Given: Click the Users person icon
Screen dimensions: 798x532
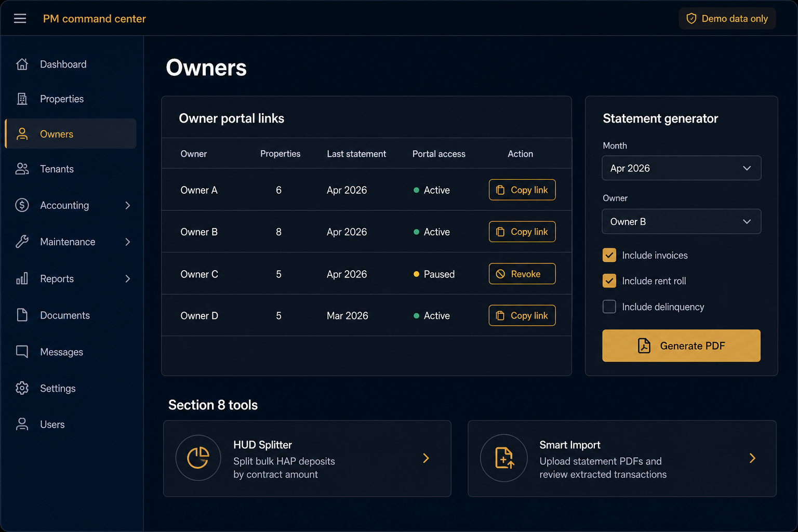Looking at the screenshot, I should click(22, 424).
